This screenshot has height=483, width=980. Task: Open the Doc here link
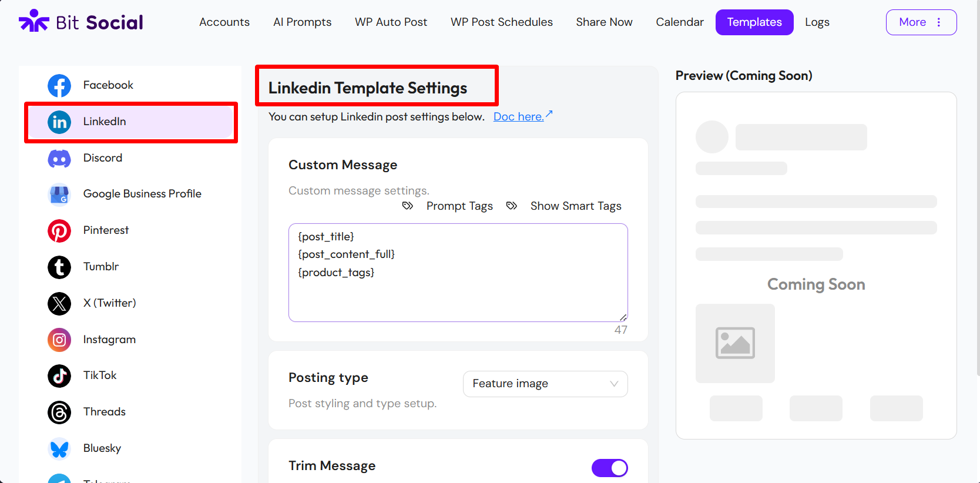(x=518, y=116)
